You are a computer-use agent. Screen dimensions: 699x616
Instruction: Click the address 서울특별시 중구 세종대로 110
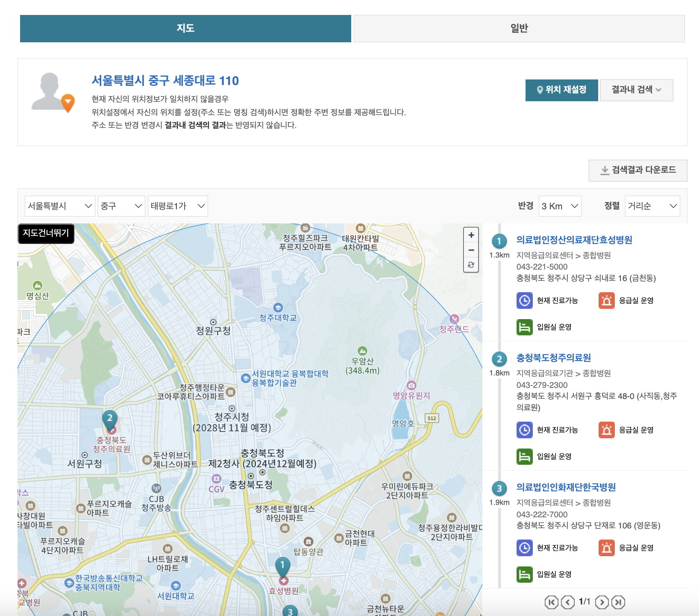(x=165, y=81)
